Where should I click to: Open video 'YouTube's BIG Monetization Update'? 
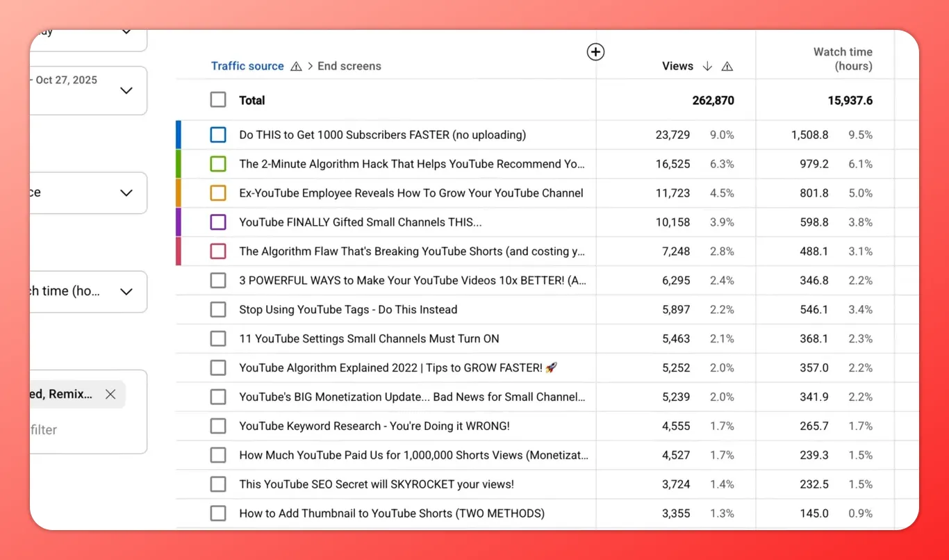point(412,397)
